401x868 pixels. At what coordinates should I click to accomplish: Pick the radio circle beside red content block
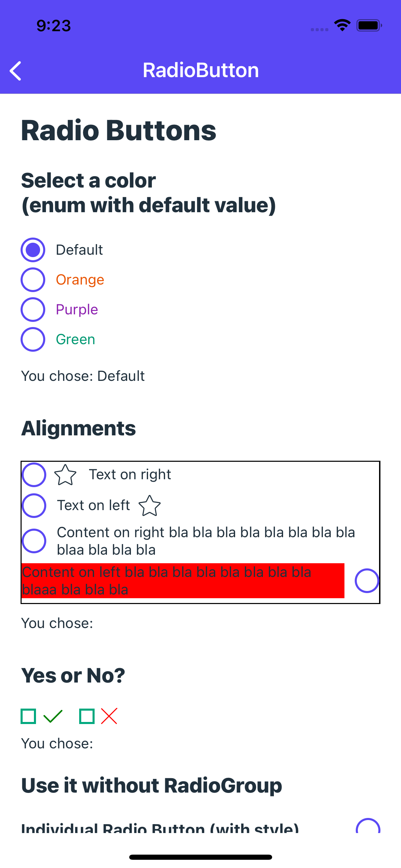(367, 581)
